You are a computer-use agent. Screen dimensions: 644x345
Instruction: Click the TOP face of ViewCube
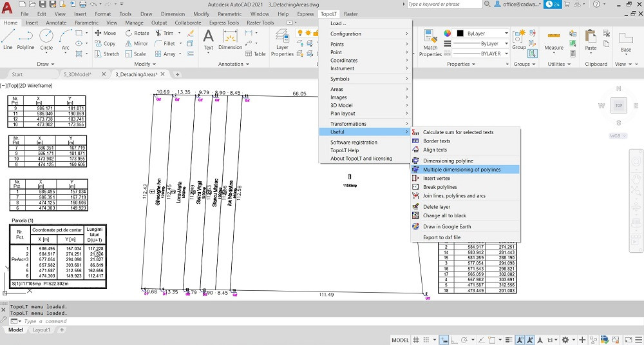(x=618, y=106)
